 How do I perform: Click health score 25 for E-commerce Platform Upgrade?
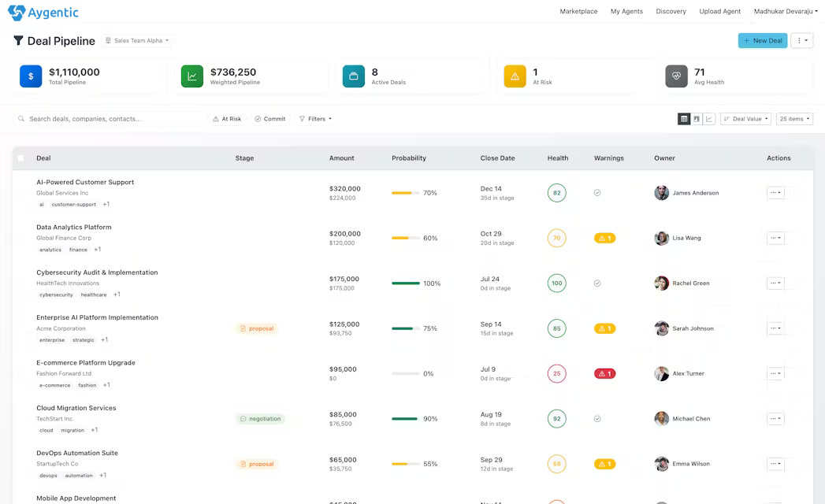[x=556, y=373]
